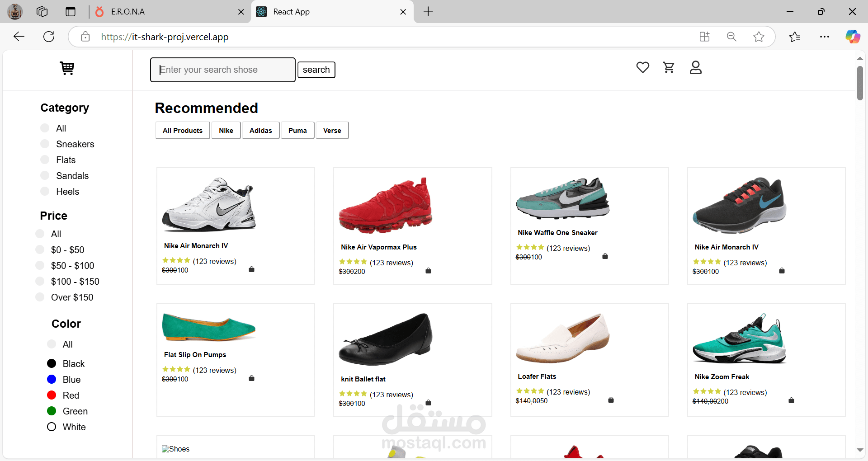Switch to the E.R.O.N.A tab
This screenshot has height=461, width=868.
[170, 12]
